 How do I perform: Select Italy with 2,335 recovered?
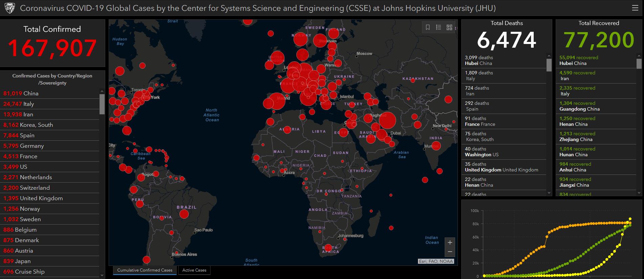click(596, 91)
